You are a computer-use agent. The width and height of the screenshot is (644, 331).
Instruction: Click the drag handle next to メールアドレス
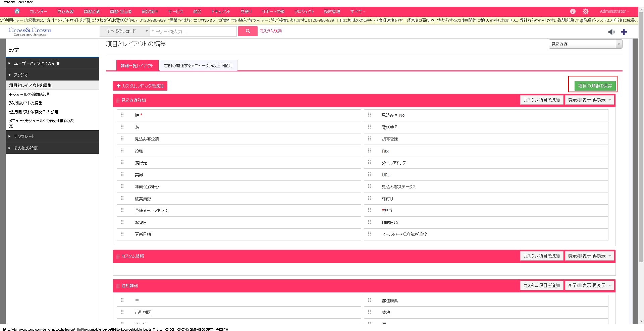[369, 163]
